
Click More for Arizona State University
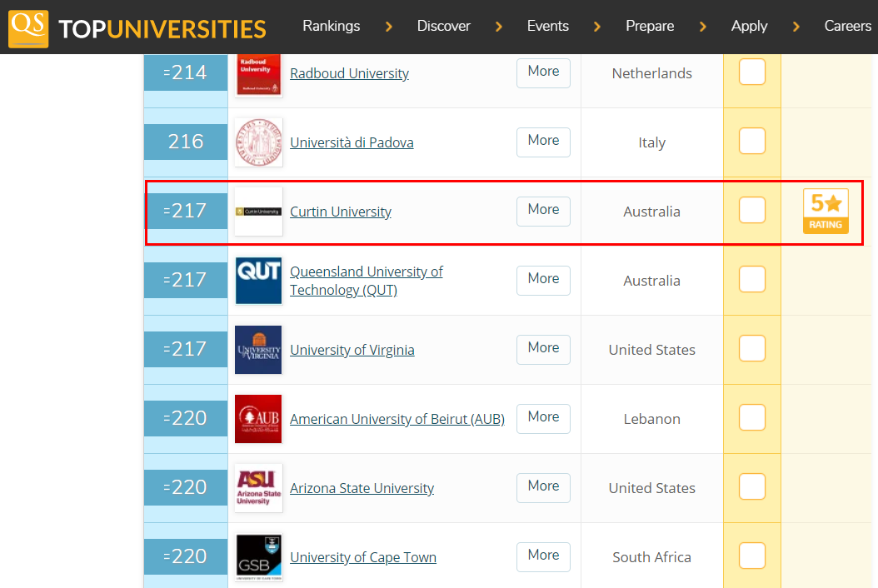[543, 487]
